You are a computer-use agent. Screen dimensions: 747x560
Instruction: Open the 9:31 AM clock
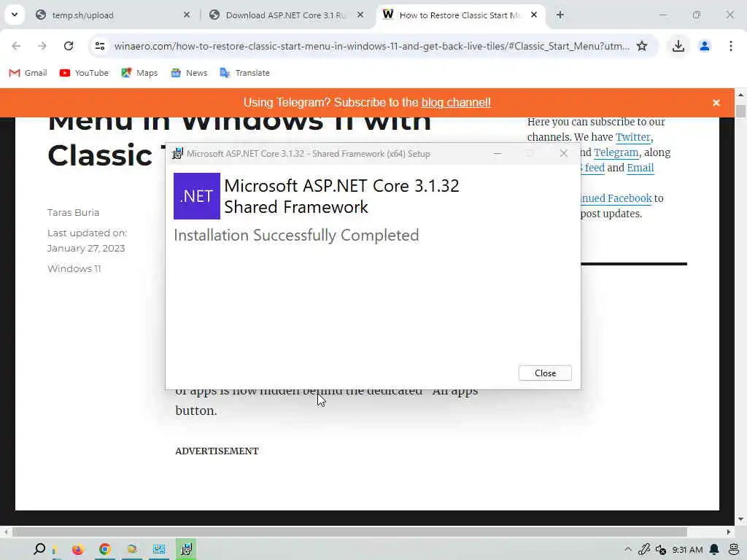[687, 550]
